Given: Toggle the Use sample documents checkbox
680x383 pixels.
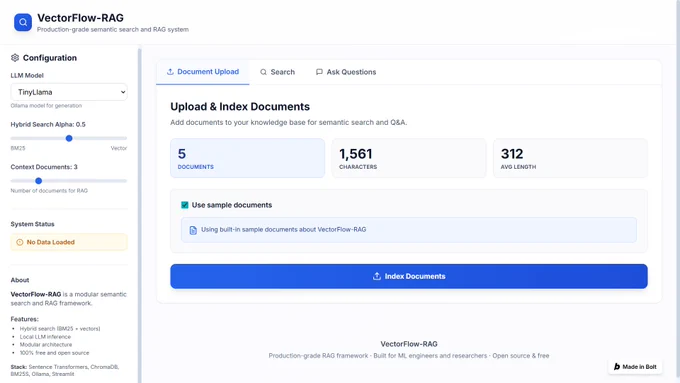Looking at the screenshot, I should click(185, 205).
